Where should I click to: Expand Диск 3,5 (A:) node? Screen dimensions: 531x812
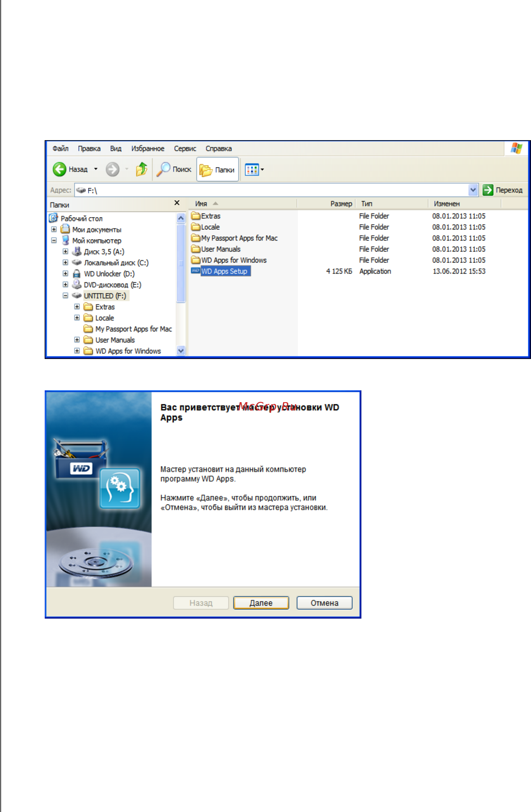pos(65,251)
